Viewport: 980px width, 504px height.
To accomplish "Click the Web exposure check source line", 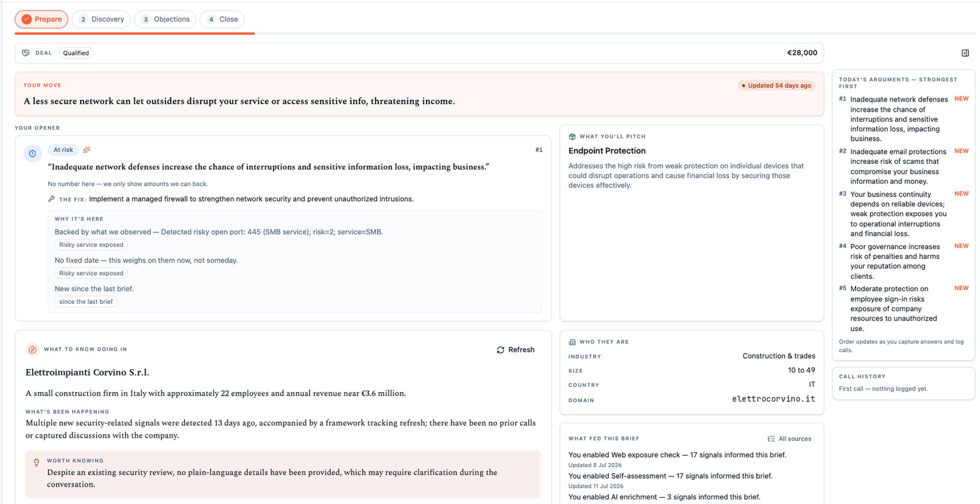I will [x=677, y=455].
